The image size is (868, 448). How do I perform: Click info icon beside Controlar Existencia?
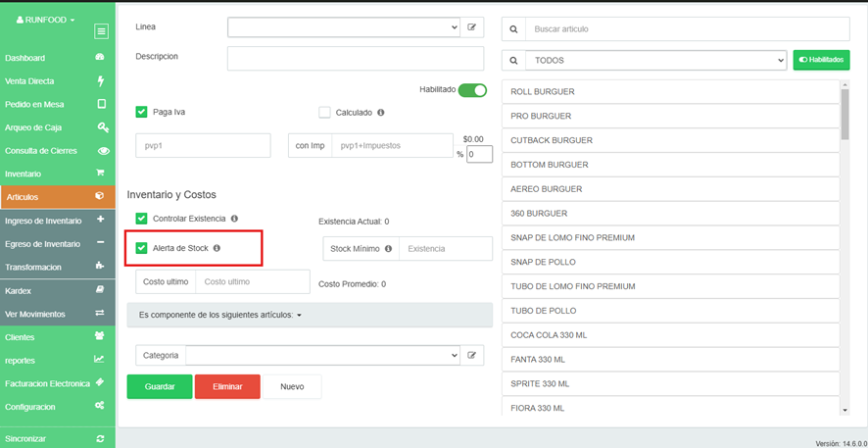pyautogui.click(x=234, y=219)
